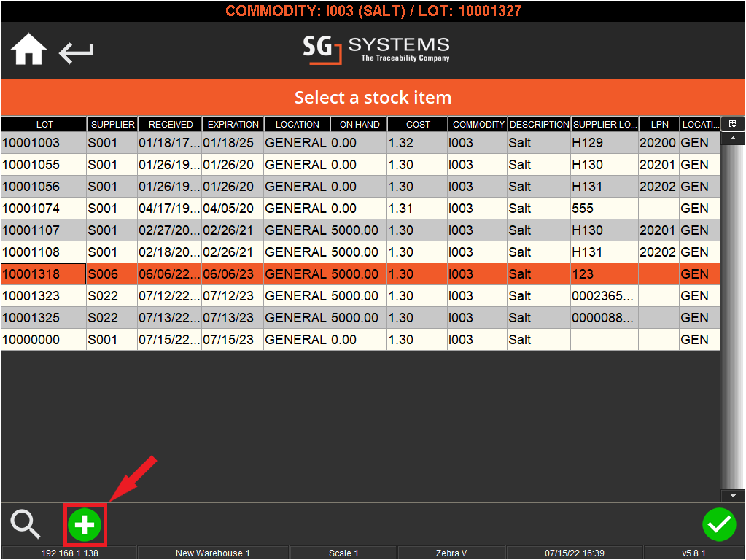
Task: Sort by the LPN column header
Action: click(x=659, y=124)
